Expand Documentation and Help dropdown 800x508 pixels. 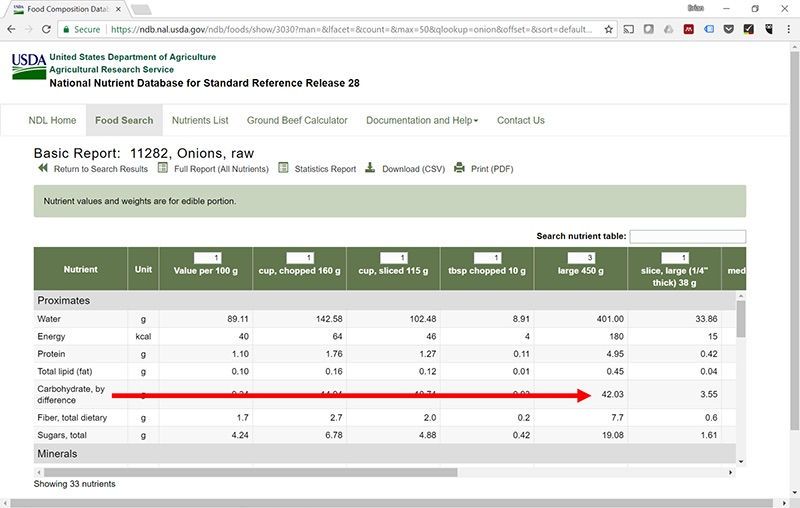click(422, 120)
